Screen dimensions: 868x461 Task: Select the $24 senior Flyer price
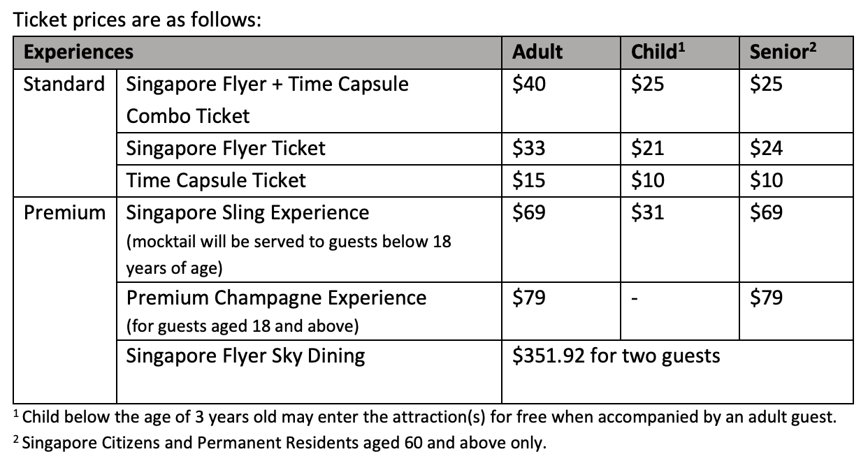click(766, 148)
